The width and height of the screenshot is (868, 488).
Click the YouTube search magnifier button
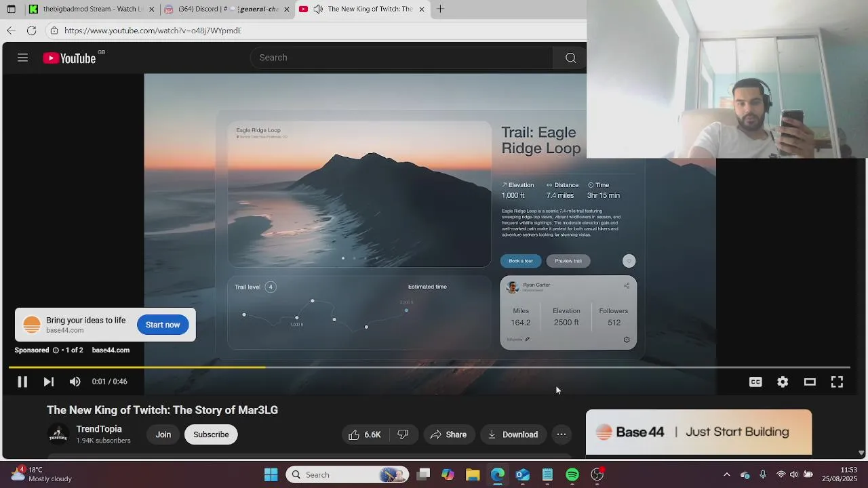coord(570,58)
